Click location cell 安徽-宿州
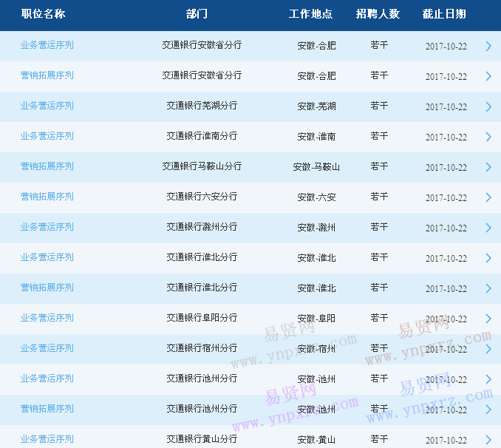Screen dimensions: 501x448 (x=317, y=349)
